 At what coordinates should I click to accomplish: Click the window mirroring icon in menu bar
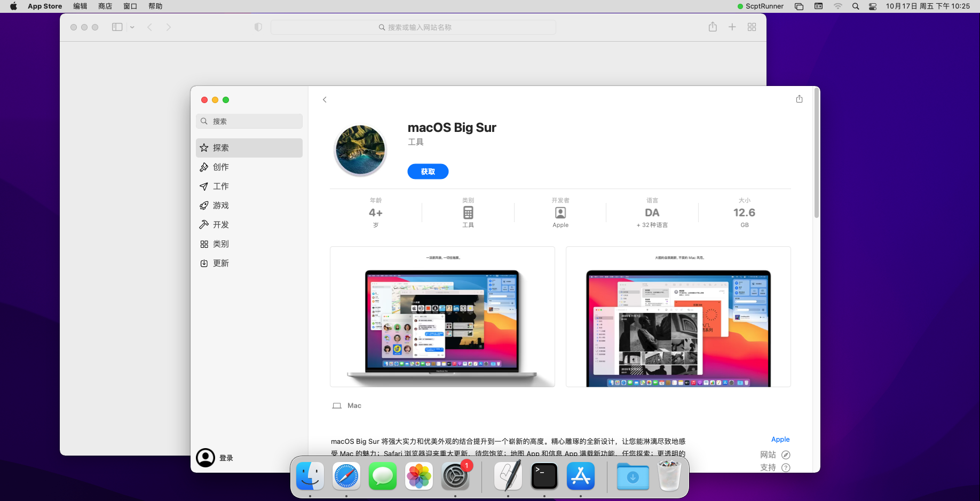799,6
